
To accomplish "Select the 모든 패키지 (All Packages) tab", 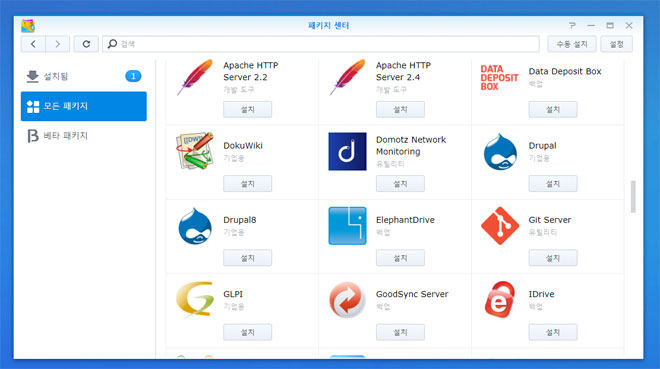I will 84,106.
